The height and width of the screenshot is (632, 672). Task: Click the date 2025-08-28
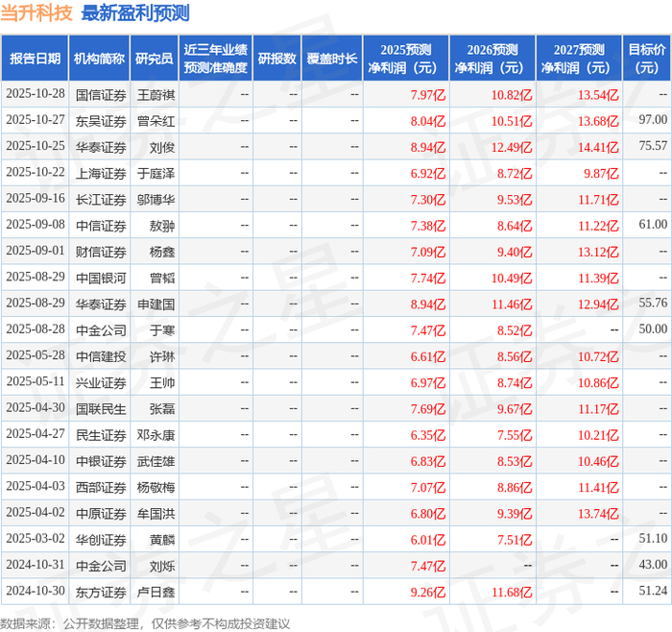click(36, 329)
